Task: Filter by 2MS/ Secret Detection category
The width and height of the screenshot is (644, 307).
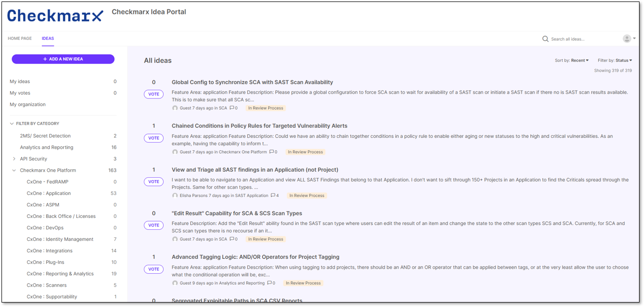Action: click(x=45, y=136)
